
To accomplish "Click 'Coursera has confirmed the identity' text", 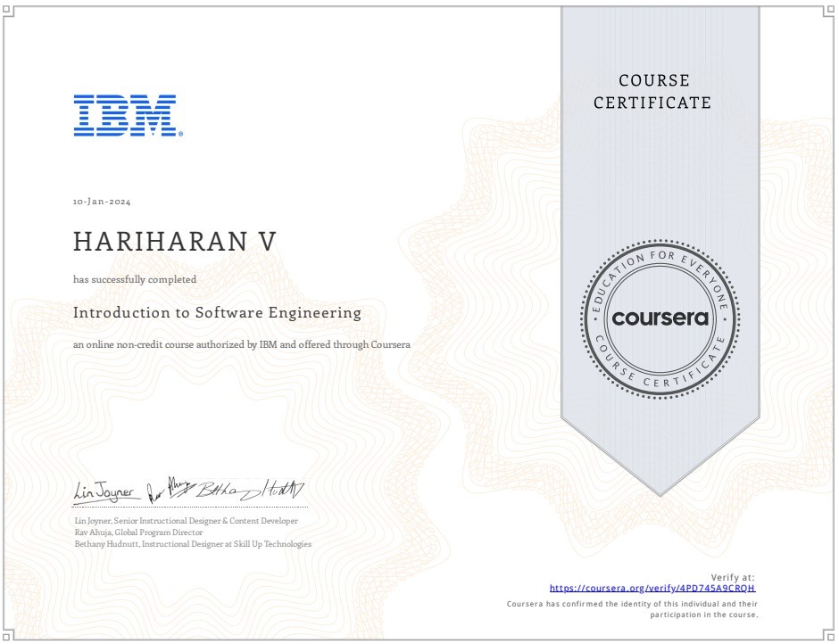I will click(632, 604).
